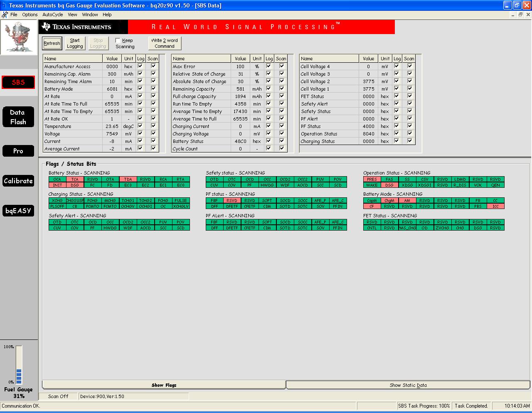Click the PFIN flag in PF ALert
Screen dimensions: 532x413
(x=338, y=228)
